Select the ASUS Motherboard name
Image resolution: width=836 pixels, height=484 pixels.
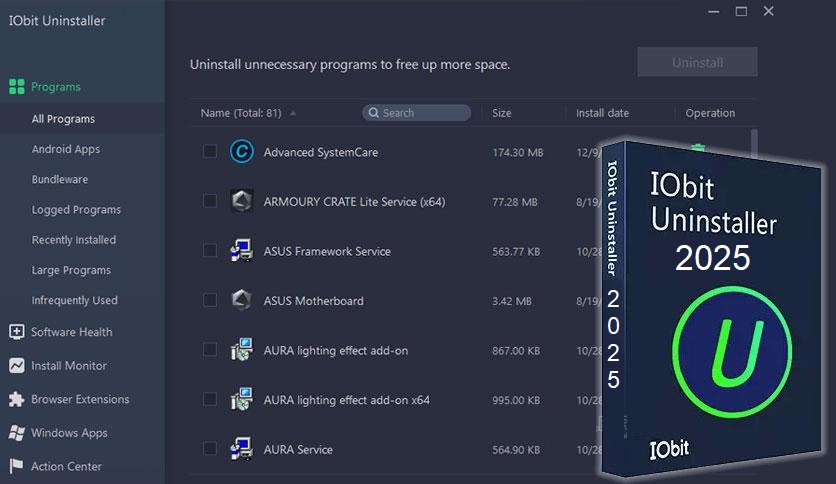click(x=314, y=301)
